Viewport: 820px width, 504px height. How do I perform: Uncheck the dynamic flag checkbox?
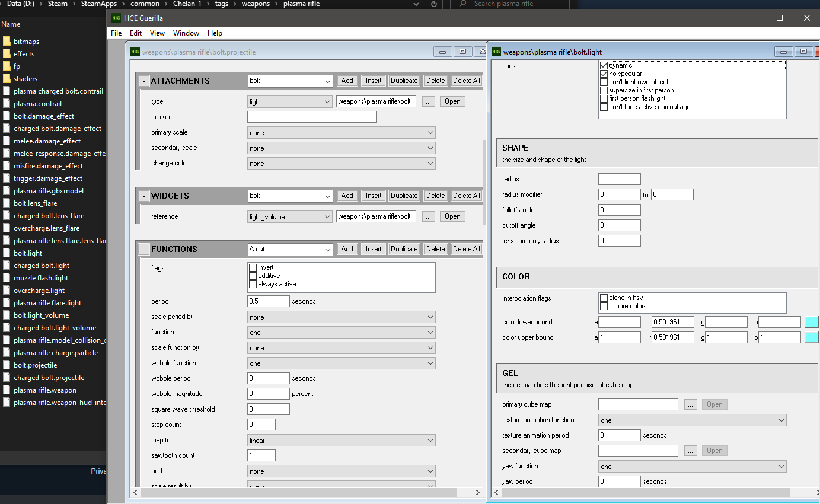pos(604,65)
